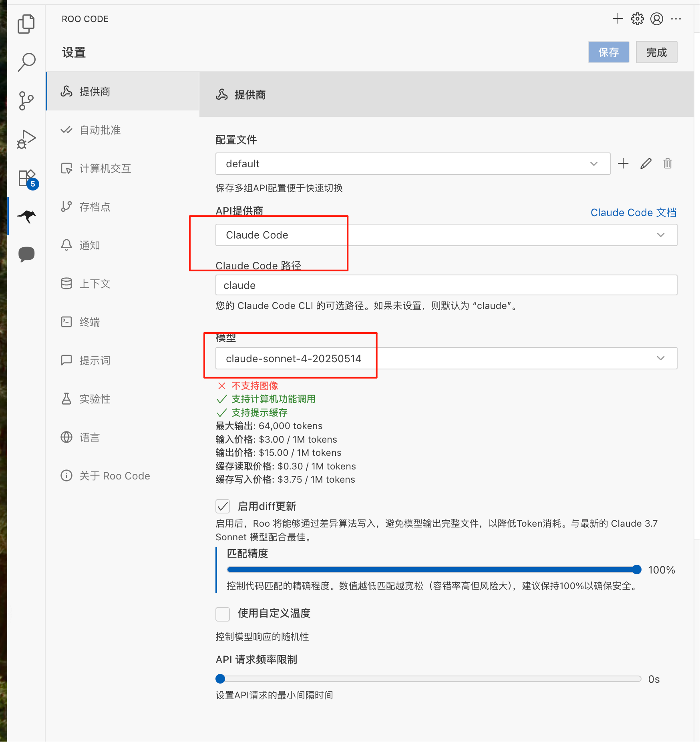Add a new configuration profile
700x742 pixels.
click(x=623, y=163)
